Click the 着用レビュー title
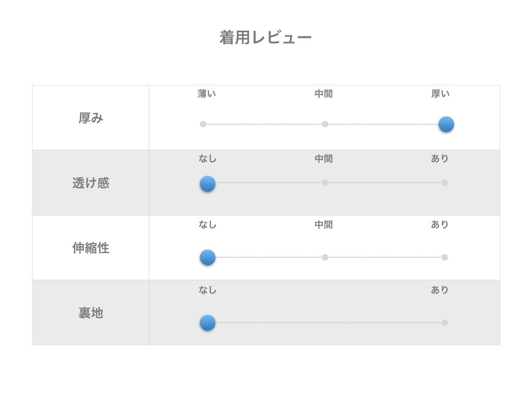 point(265,38)
